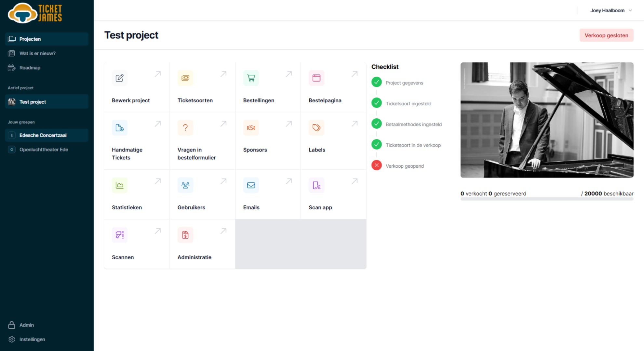Click the arrow on Bestelpagina card
This screenshot has width=644, height=351.
tap(355, 74)
